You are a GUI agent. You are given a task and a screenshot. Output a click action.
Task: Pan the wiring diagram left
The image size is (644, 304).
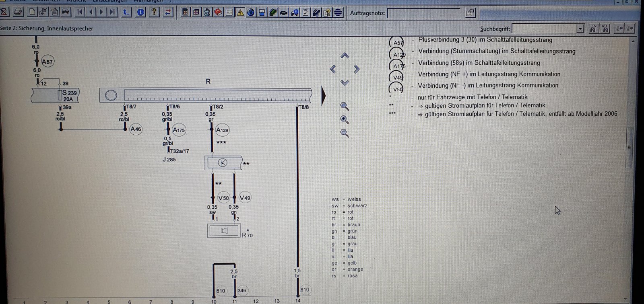click(333, 69)
